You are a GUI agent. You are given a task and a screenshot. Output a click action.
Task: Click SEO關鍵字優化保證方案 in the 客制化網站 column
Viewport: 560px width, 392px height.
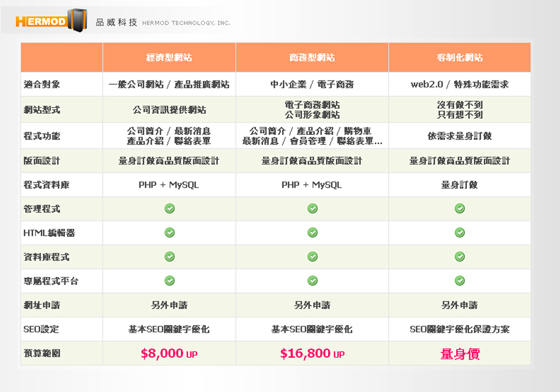coord(460,329)
